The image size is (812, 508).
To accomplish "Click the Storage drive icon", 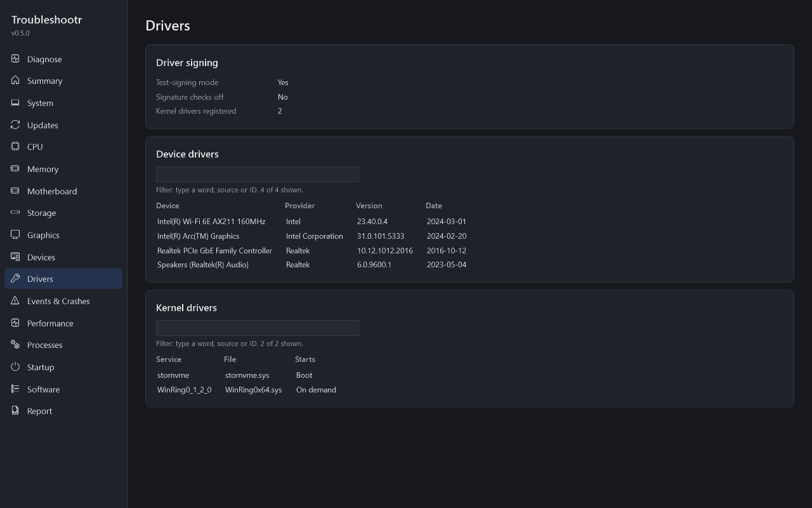I will click(15, 213).
